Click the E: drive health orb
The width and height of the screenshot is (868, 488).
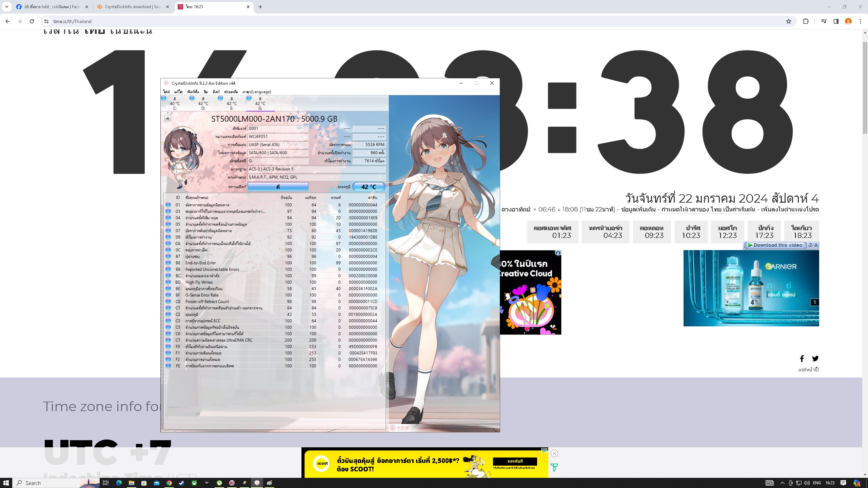(x=220, y=98)
